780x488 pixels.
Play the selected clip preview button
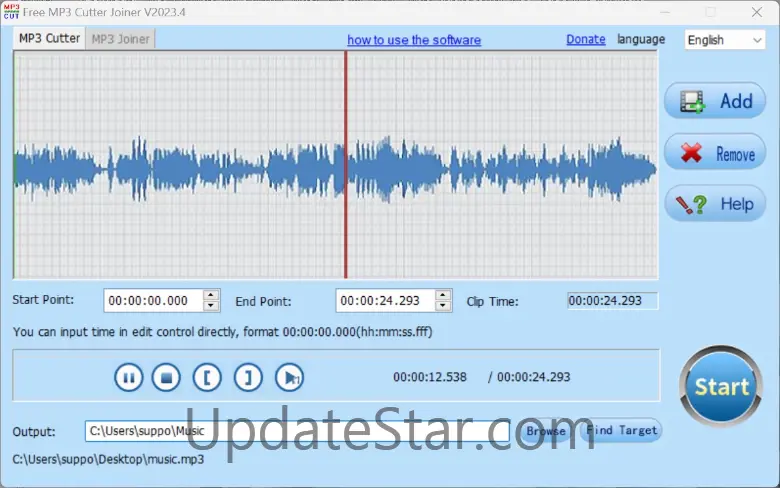click(289, 378)
